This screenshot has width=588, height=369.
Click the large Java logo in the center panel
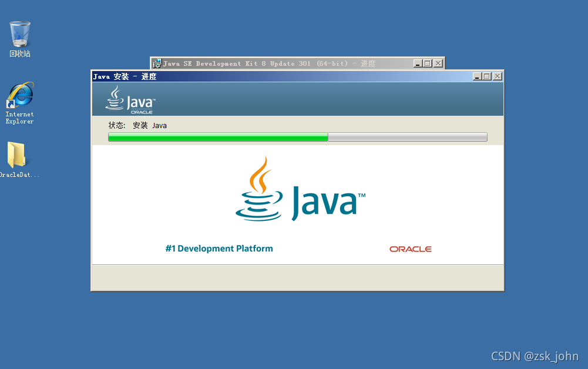300,189
